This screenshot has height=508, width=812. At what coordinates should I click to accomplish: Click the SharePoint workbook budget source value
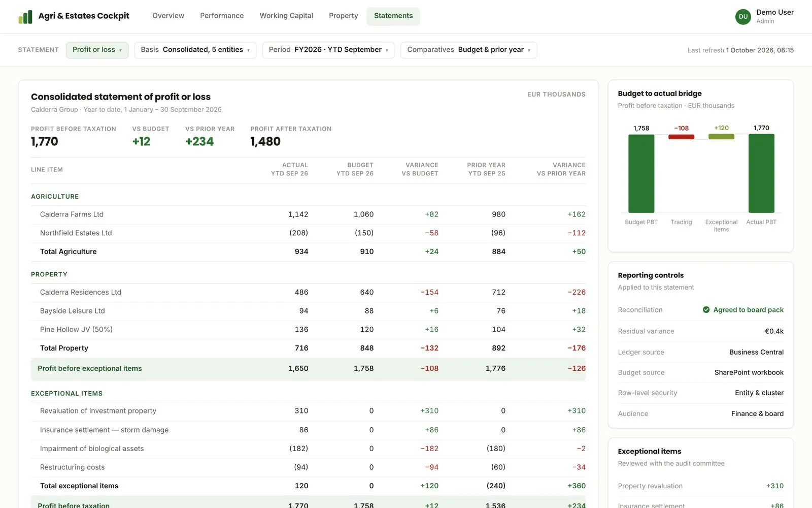[x=749, y=372]
